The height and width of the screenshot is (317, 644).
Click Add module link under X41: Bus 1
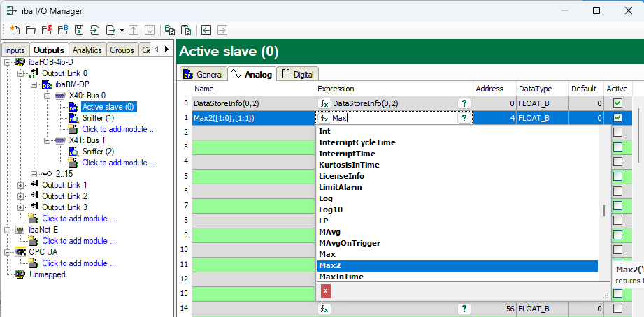(119, 163)
